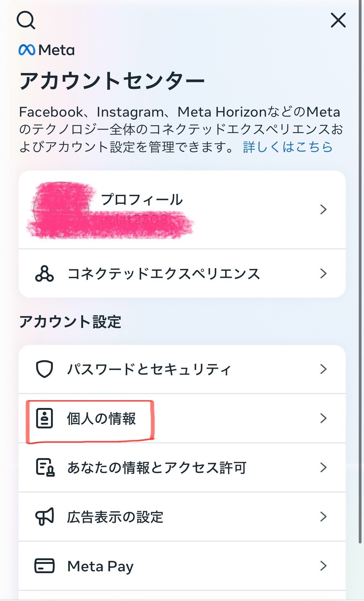The height and width of the screenshot is (601, 364).
Task: Click the コネクテッドエクスペリエンス nodes icon
Action: point(44,273)
